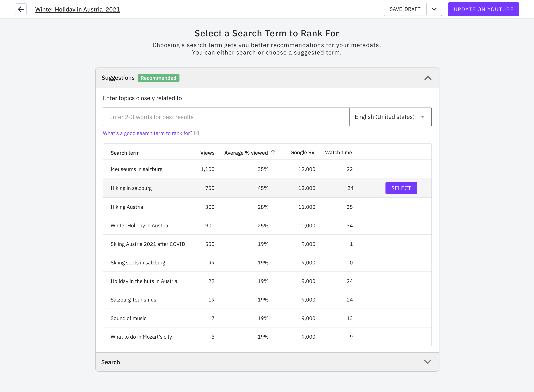Open the Save Draft options dropdown
This screenshot has width=534, height=392.
click(434, 9)
